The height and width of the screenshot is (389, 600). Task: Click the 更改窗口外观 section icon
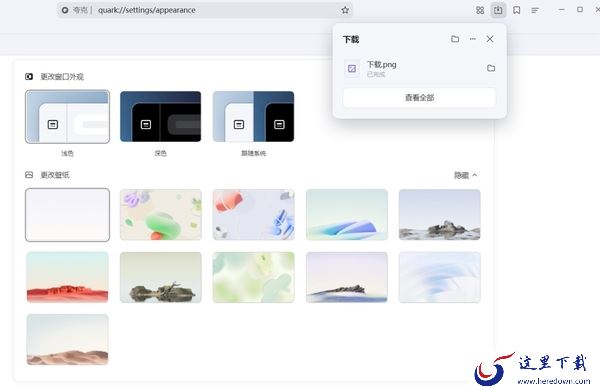[29, 76]
